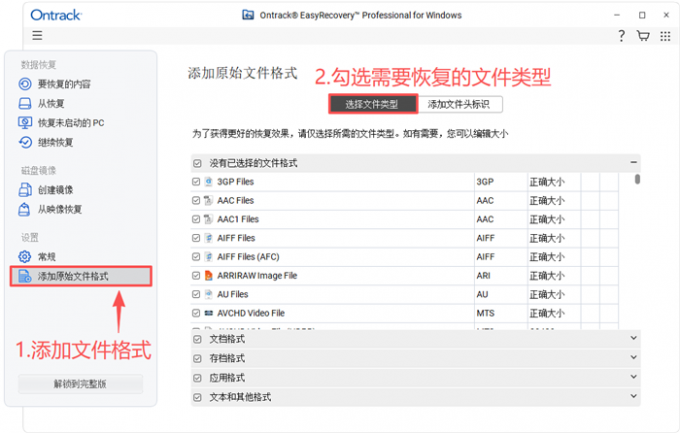Click the MTS extension cell

pyautogui.click(x=501, y=313)
